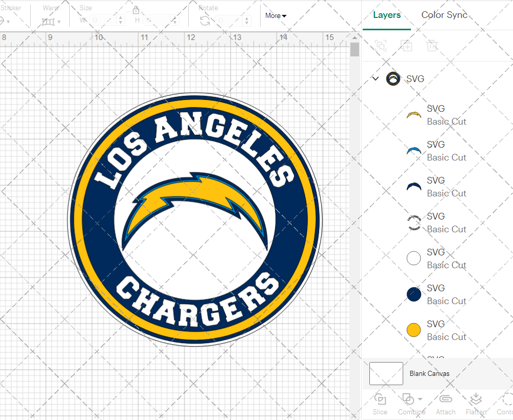Click the Size height H field
Viewport: 513px width, 420px height.
tap(157, 21)
